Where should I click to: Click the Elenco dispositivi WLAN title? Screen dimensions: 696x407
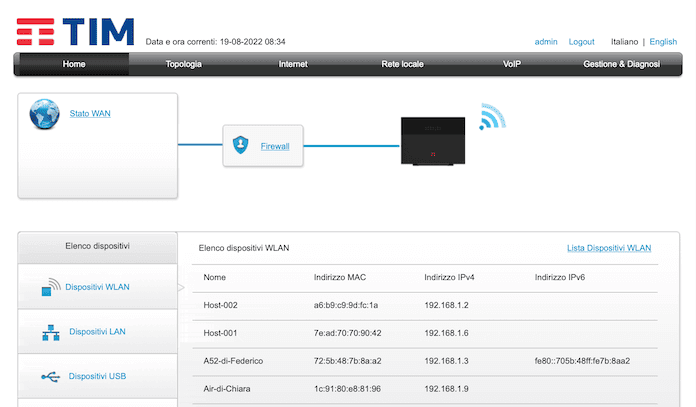pyautogui.click(x=244, y=248)
